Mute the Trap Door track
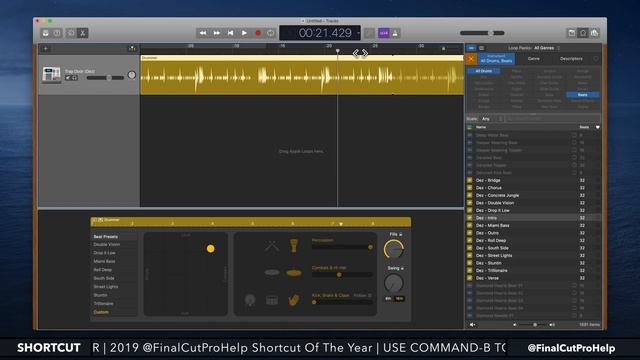The image size is (640, 360). (68, 78)
